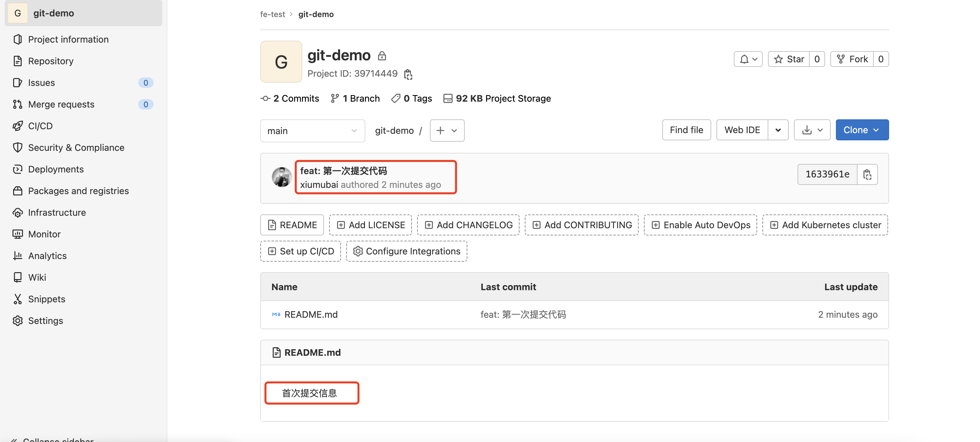980x442 pixels.
Task: Click Enable Auto DevOps
Action: coord(700,225)
